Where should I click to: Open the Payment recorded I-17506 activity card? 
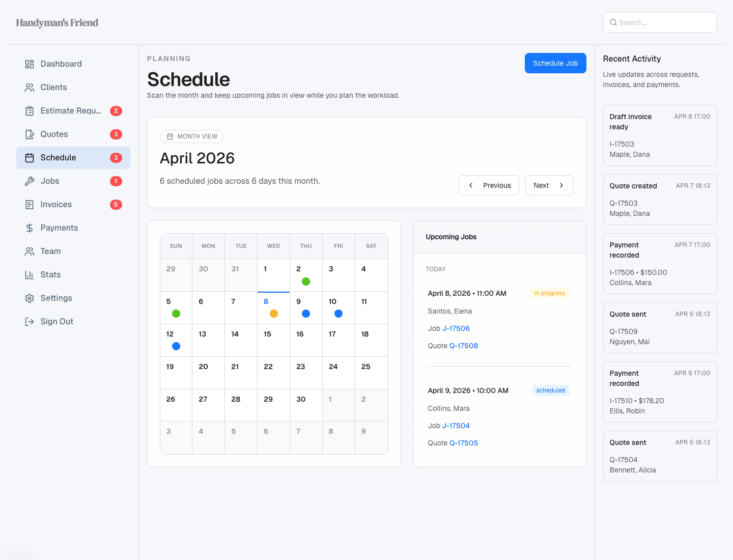coord(660,264)
